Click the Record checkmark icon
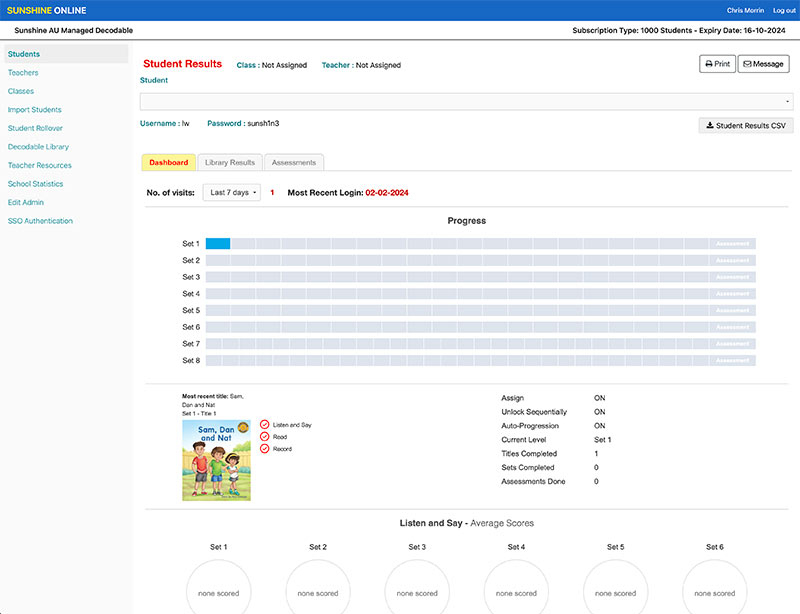The height and width of the screenshot is (614, 800). [264, 449]
